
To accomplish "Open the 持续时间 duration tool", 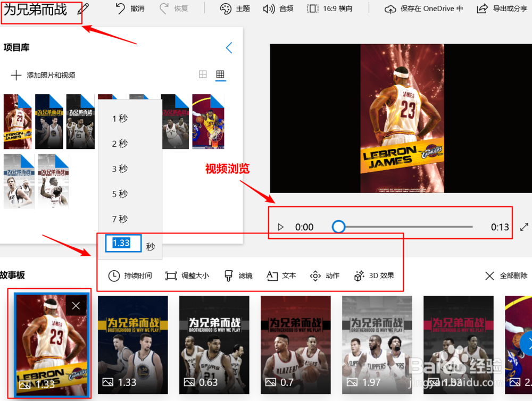I will 130,275.
